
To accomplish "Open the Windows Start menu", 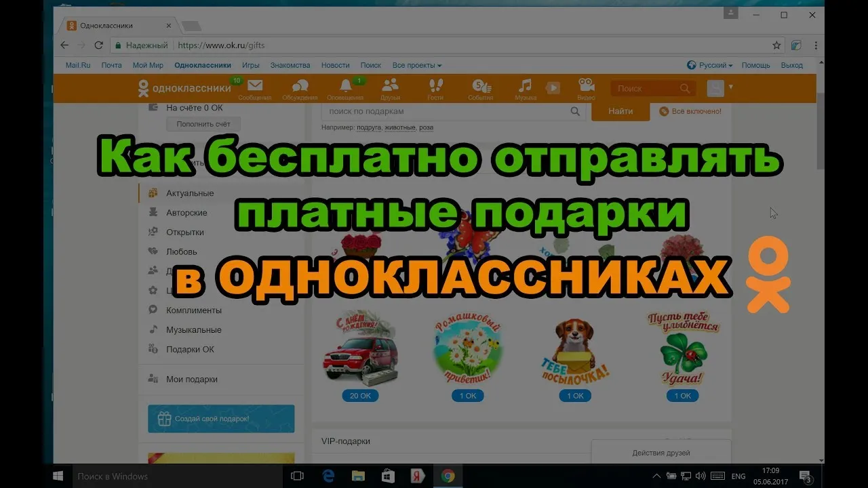I will point(58,476).
